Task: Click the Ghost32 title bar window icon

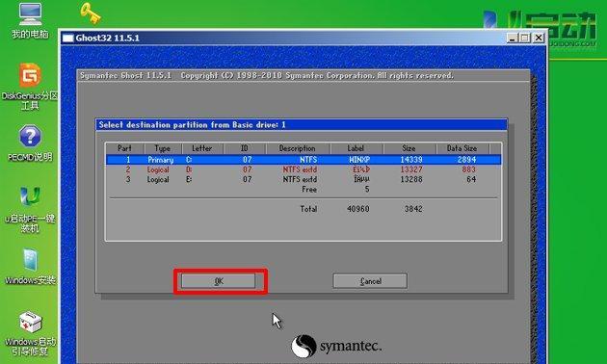Action: tap(68, 38)
